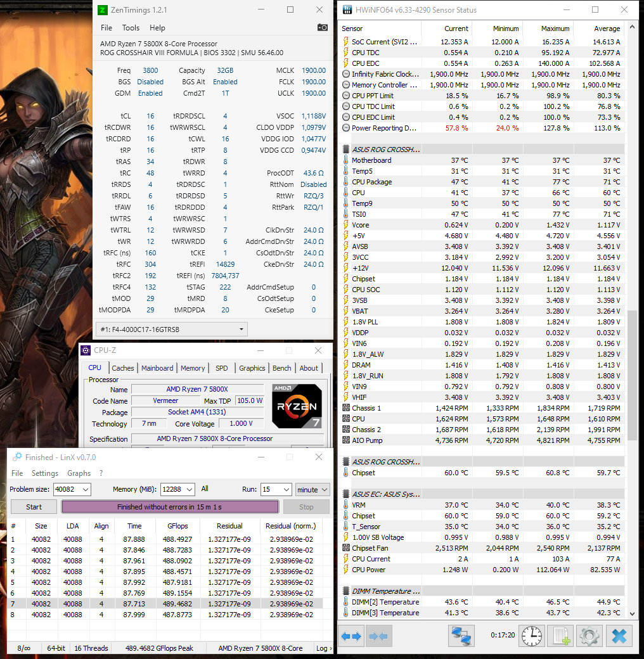The image size is (644, 659).
Task: Click the FCLK value 1900.00 in ZenTimings
Action: tap(314, 82)
